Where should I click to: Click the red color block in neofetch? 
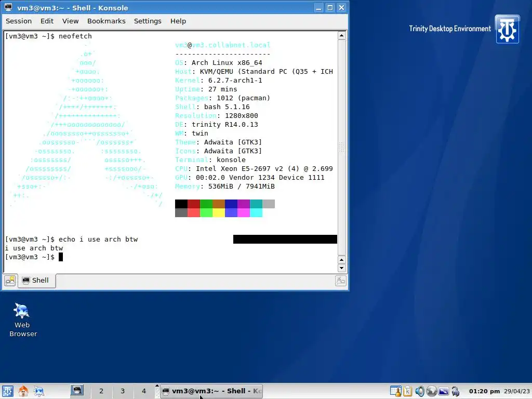pos(194,204)
